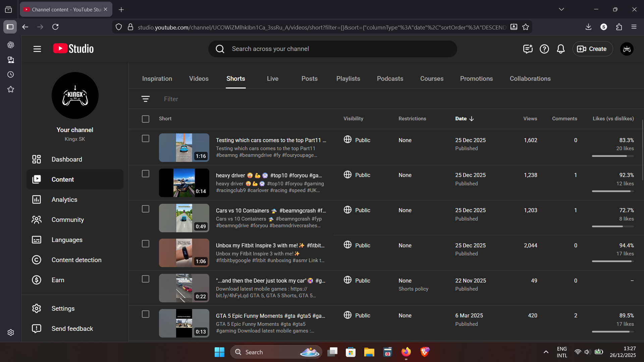
Task: Click the Dashboard sidebar icon
Action: click(x=37, y=159)
